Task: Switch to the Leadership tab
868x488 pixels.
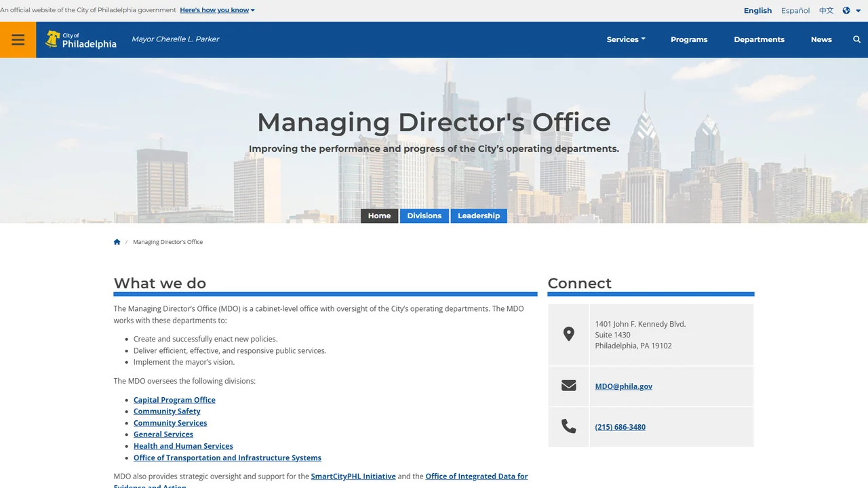Action: (x=479, y=216)
